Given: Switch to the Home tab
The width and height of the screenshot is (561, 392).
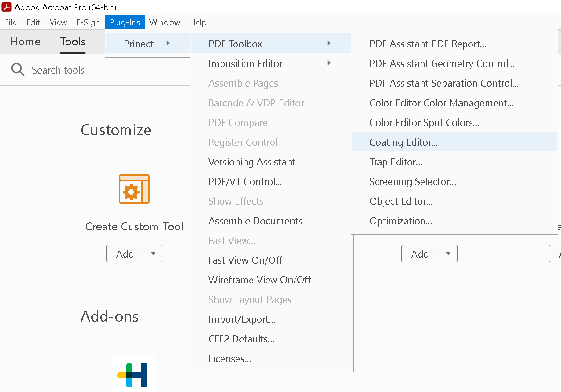Looking at the screenshot, I should (x=25, y=42).
